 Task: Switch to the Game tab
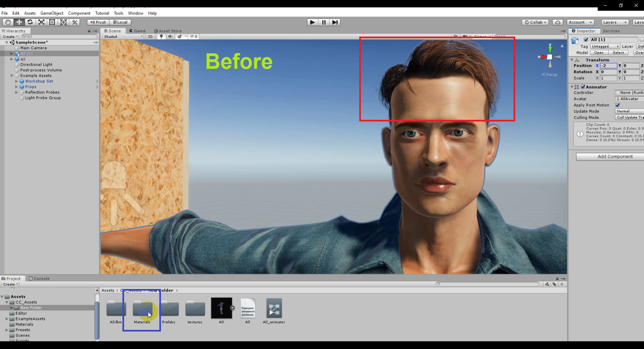138,31
